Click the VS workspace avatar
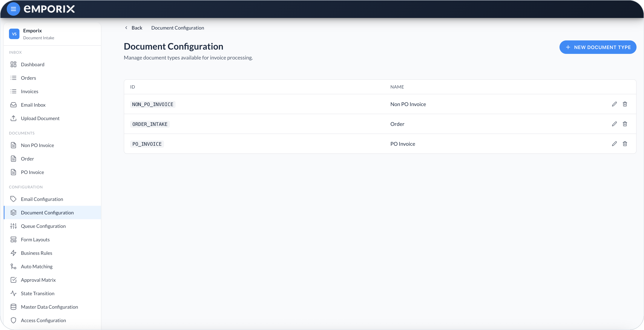Screen dimensions: 644x330 coord(14,34)
